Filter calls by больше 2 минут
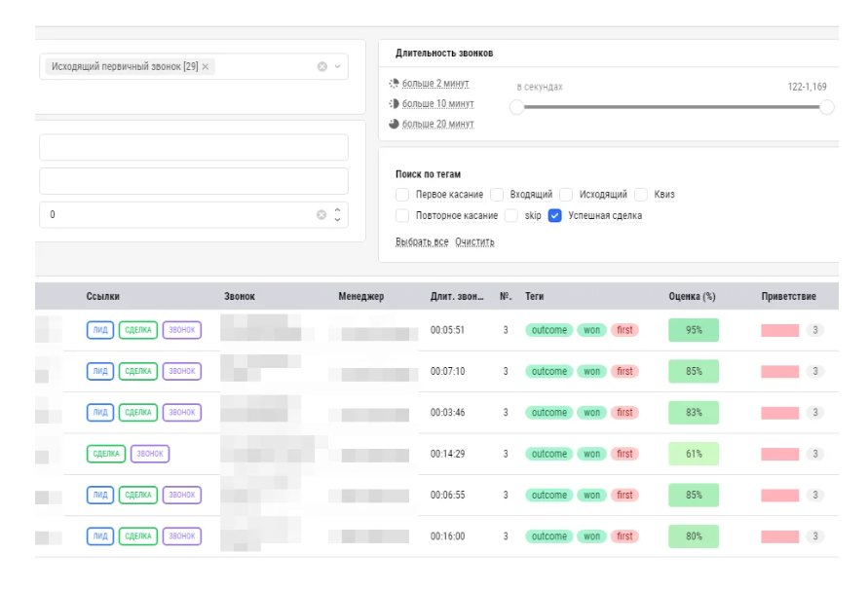 click(435, 83)
